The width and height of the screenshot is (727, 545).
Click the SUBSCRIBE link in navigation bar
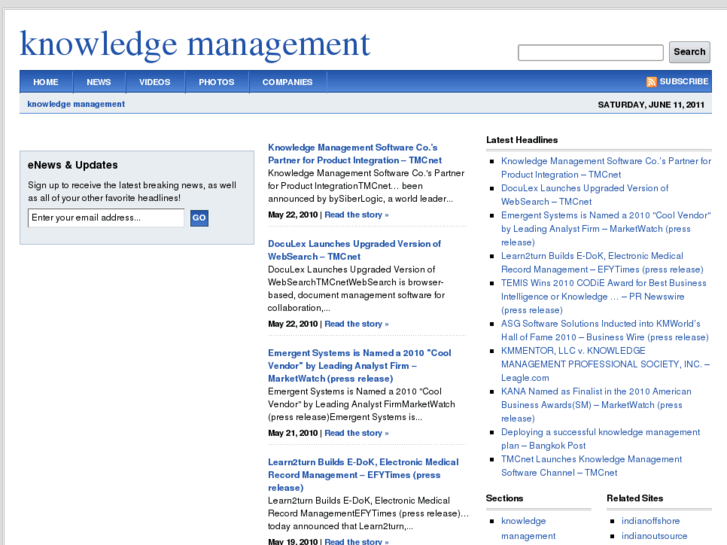684,82
